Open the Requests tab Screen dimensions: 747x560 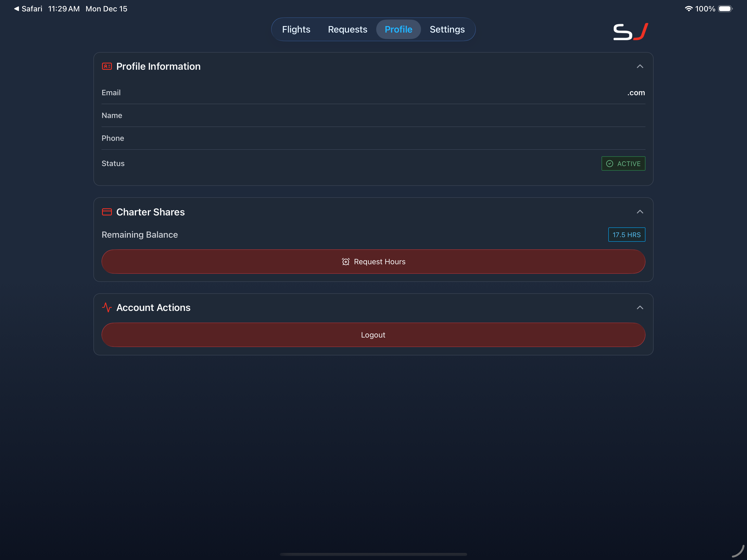[x=347, y=29]
